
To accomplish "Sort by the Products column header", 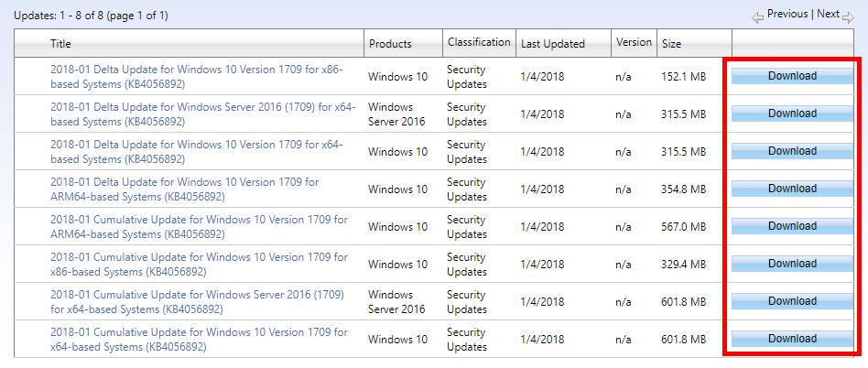I will [x=390, y=43].
